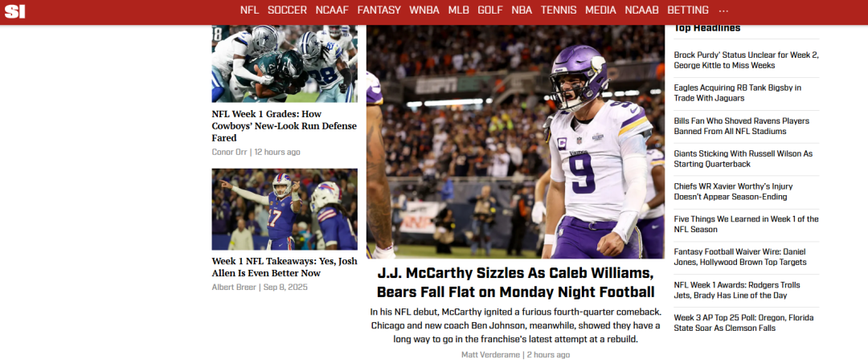Click the SI logo in header

click(x=15, y=10)
